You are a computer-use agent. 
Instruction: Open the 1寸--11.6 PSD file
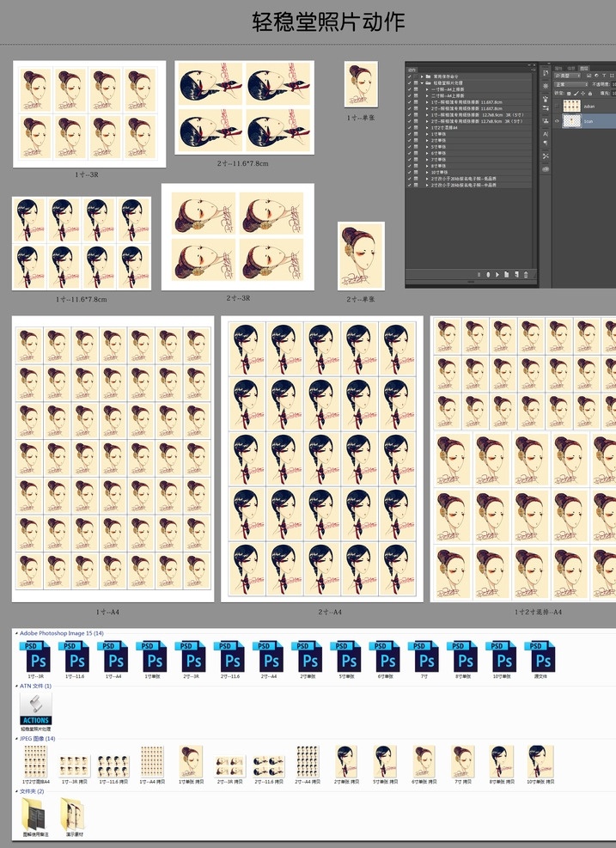point(74,656)
